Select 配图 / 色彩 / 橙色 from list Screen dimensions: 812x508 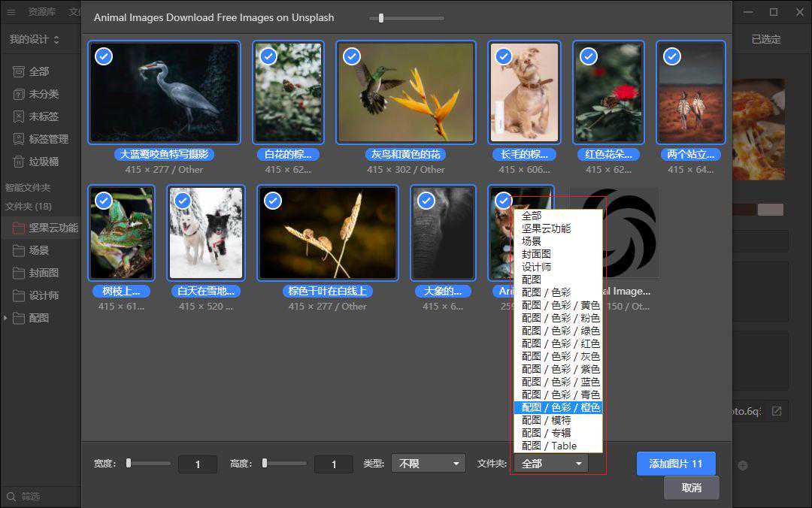click(560, 407)
